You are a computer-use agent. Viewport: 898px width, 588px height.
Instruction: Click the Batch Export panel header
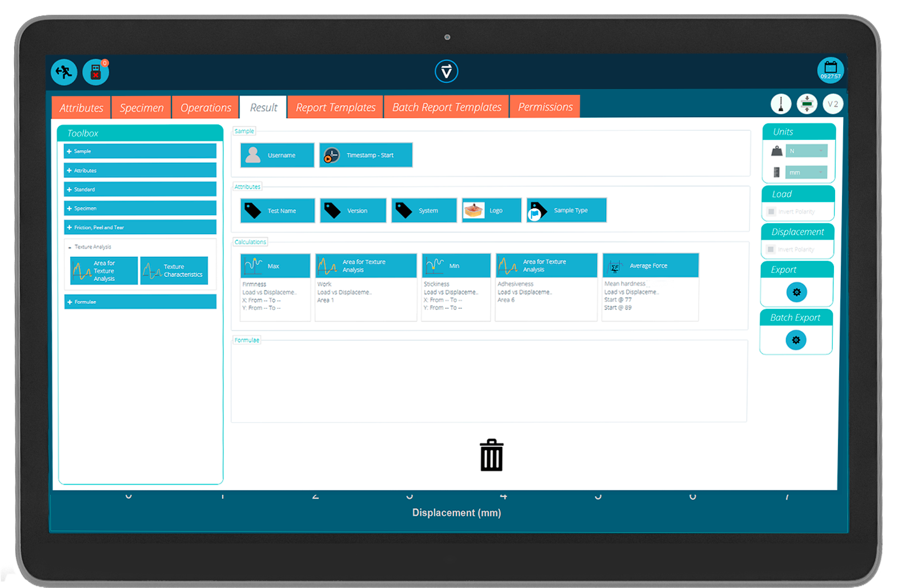click(x=796, y=317)
